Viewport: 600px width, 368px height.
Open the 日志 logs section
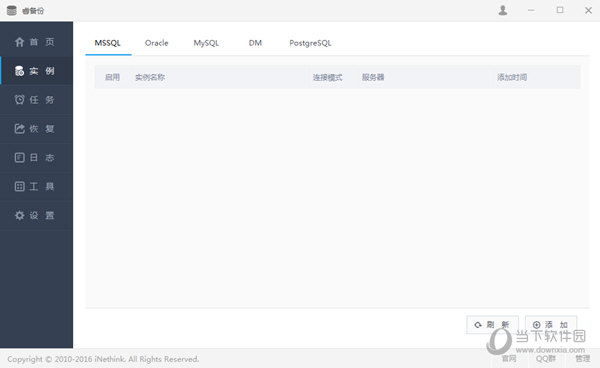pos(36,158)
